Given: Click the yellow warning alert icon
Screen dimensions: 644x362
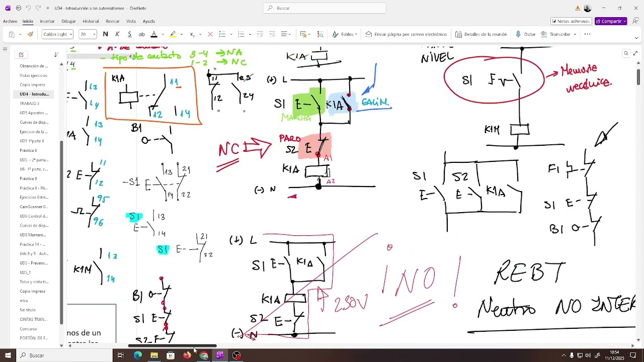Looking at the screenshot, I should point(578,8).
